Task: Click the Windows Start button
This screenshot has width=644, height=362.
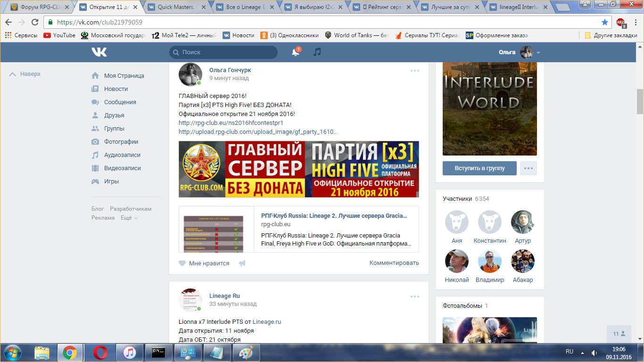Action: [12, 353]
